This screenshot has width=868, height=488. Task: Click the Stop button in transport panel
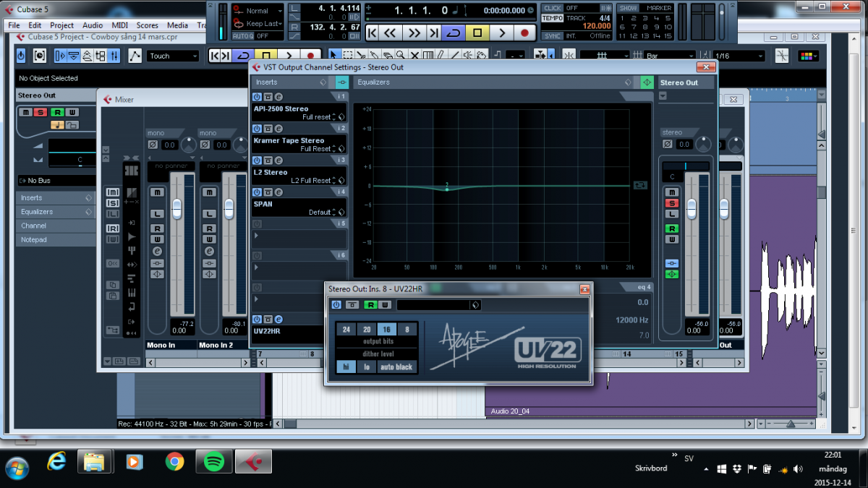tap(477, 33)
